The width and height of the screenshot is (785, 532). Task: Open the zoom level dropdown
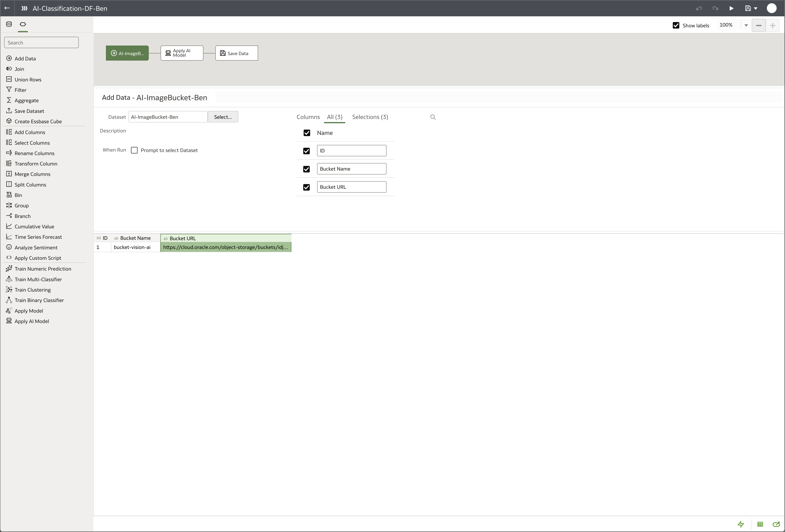coord(746,25)
